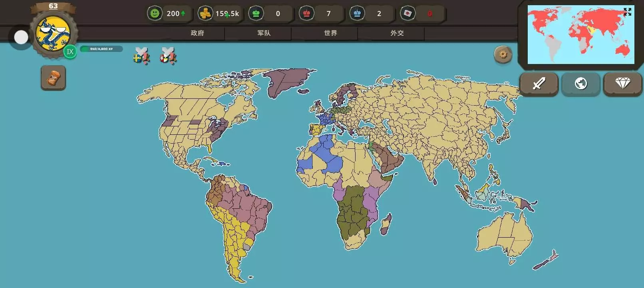View the war alert with Swedish flag

click(x=141, y=56)
